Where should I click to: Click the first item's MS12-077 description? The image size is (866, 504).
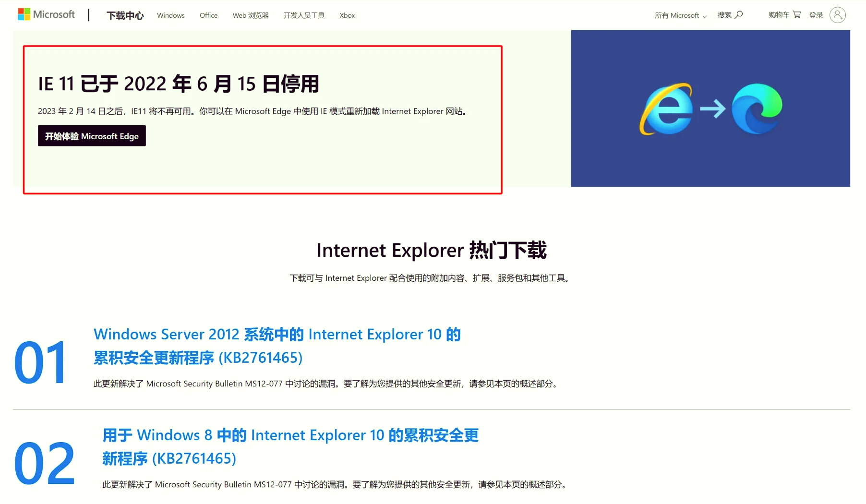326,384
